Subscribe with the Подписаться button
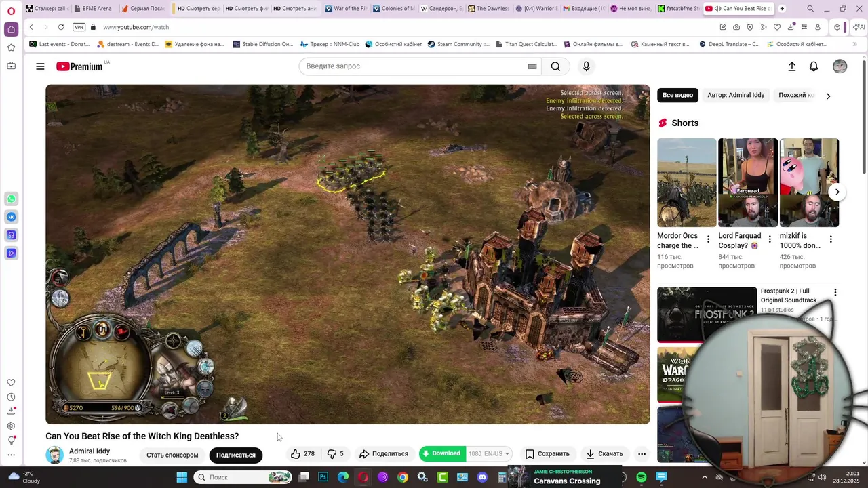This screenshot has width=868, height=488. (236, 455)
